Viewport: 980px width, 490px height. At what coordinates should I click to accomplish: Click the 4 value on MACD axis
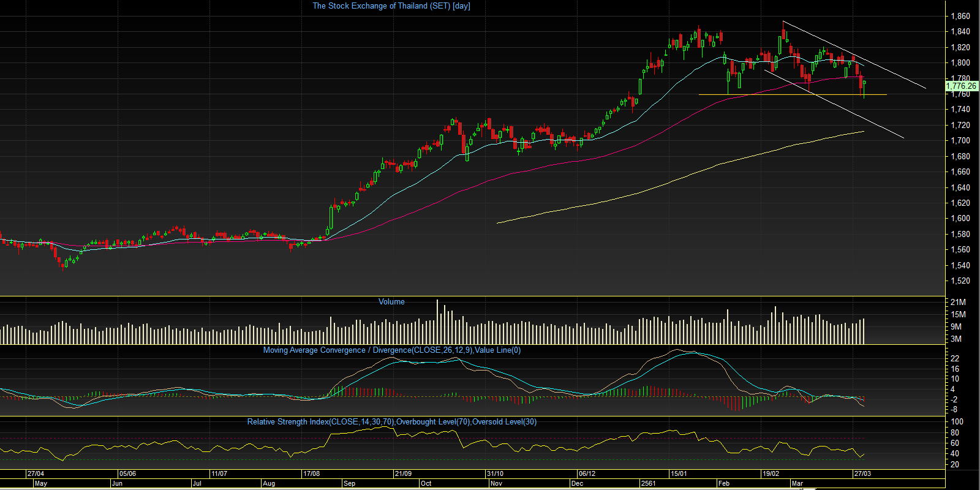click(952, 390)
